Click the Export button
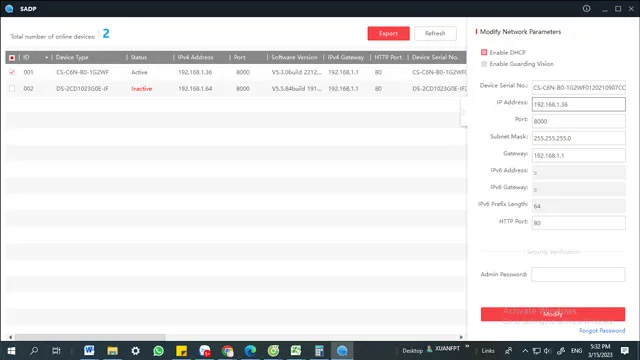 (x=388, y=33)
